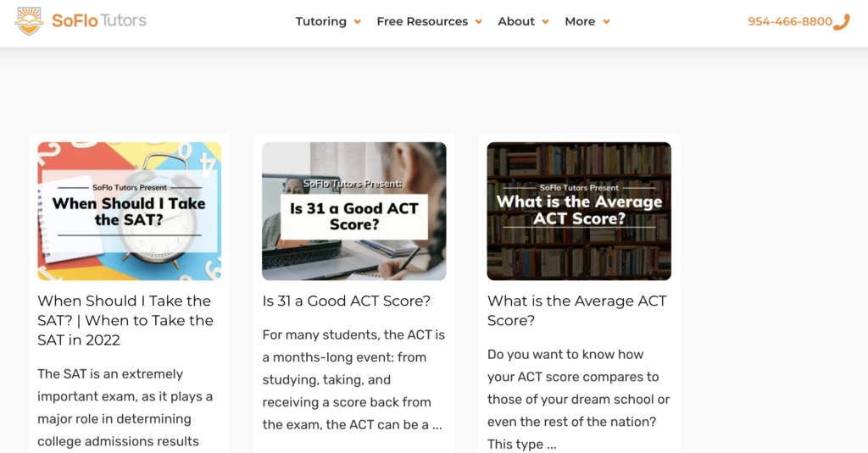
Task: Open the 'What is the Average ACT Score?' thumbnail
Action: click(x=579, y=211)
